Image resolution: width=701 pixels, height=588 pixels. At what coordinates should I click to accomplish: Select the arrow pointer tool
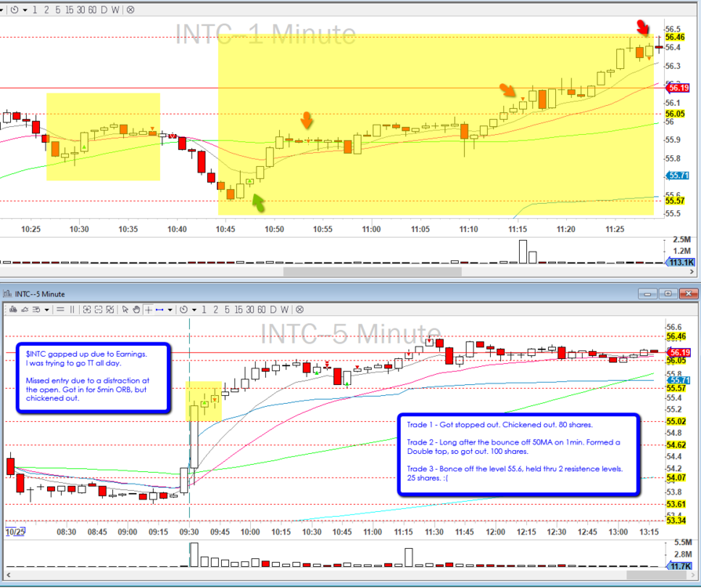126,310
